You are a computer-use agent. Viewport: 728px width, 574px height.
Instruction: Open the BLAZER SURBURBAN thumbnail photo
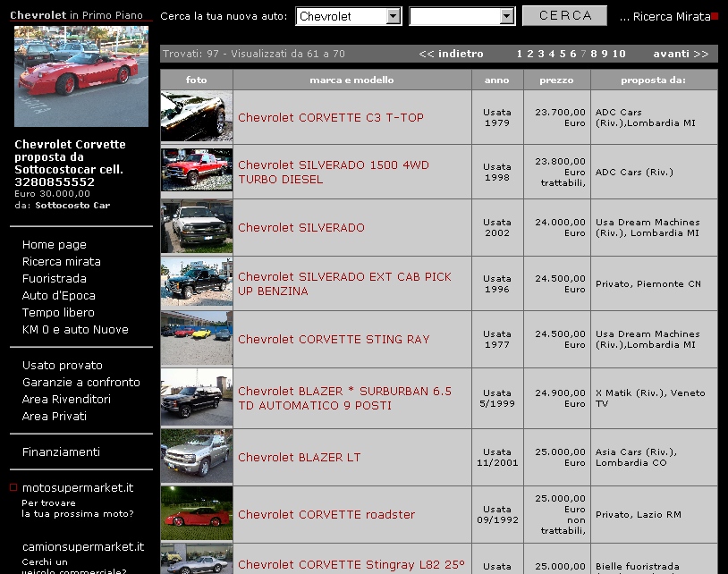click(x=197, y=397)
